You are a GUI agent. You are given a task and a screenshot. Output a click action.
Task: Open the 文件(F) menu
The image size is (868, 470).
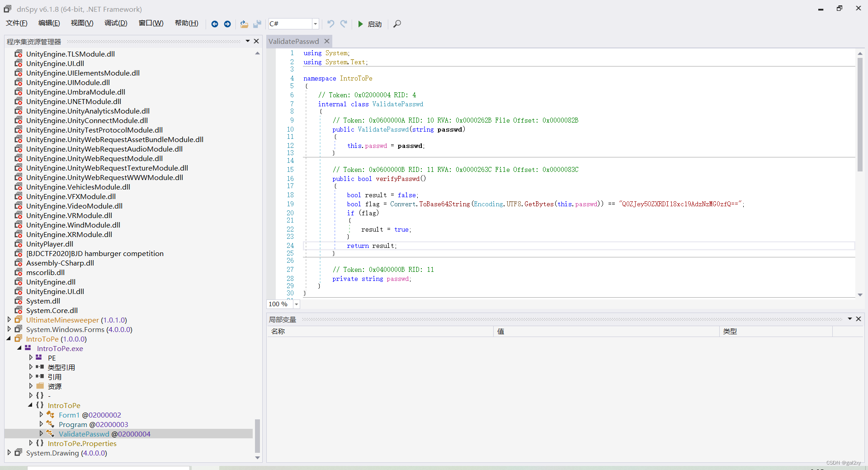click(x=17, y=23)
